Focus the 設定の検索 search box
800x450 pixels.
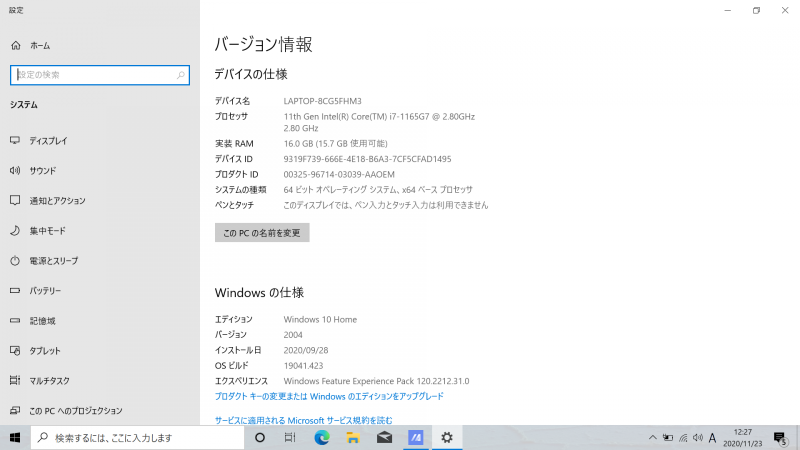(100, 75)
